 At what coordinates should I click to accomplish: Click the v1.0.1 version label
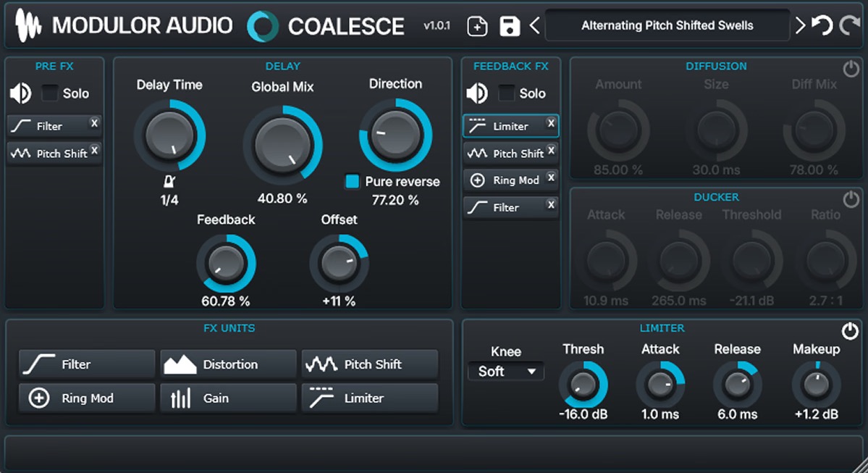coord(437,25)
